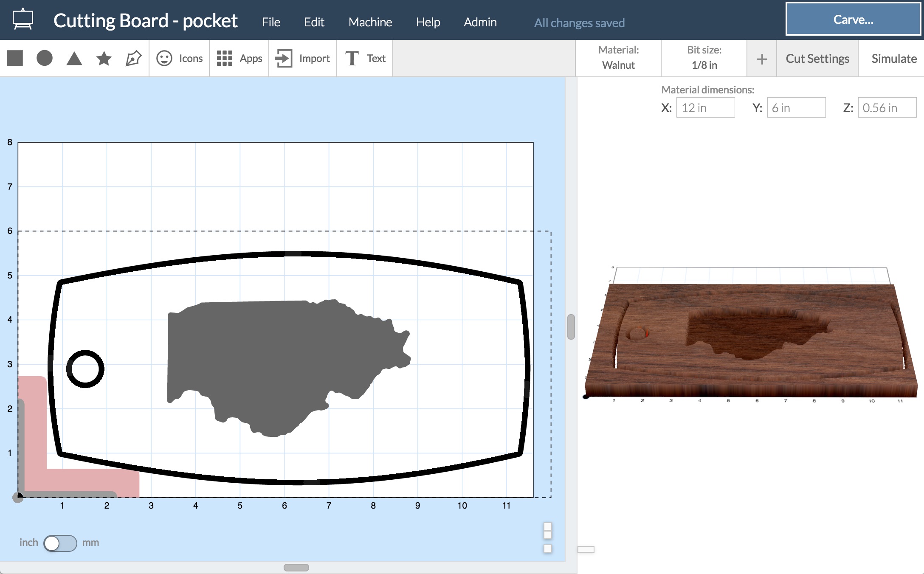Select the Star shape tool
Image resolution: width=924 pixels, height=574 pixels.
(104, 58)
